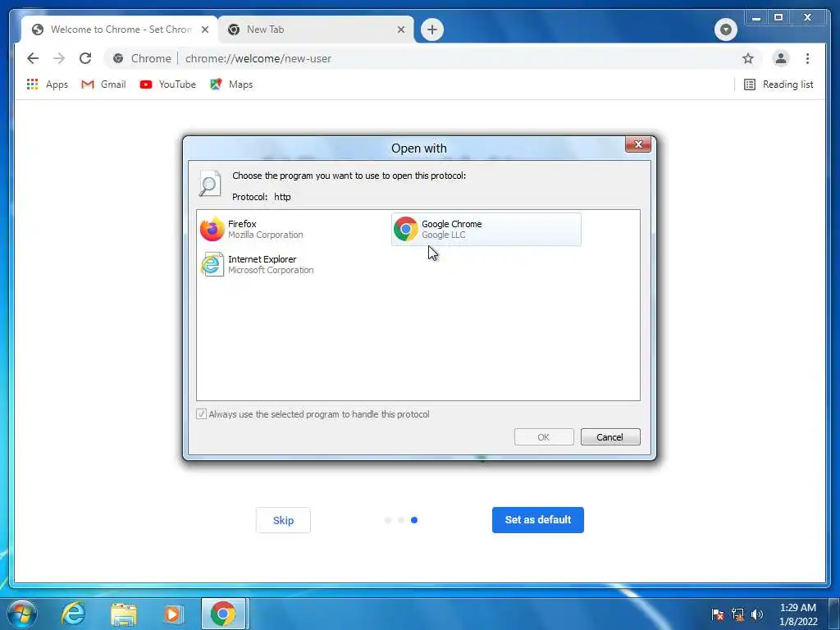This screenshot has height=630, width=840.
Task: Open YouTube bookmark
Action: tap(167, 84)
